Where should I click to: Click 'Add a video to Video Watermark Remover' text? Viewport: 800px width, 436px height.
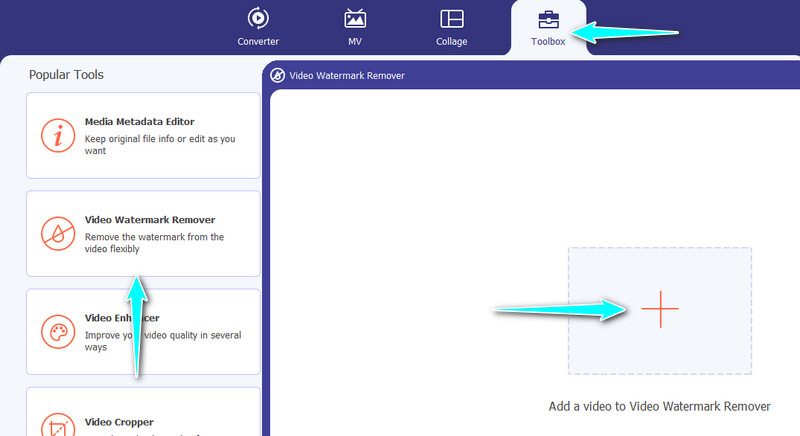tap(659, 407)
